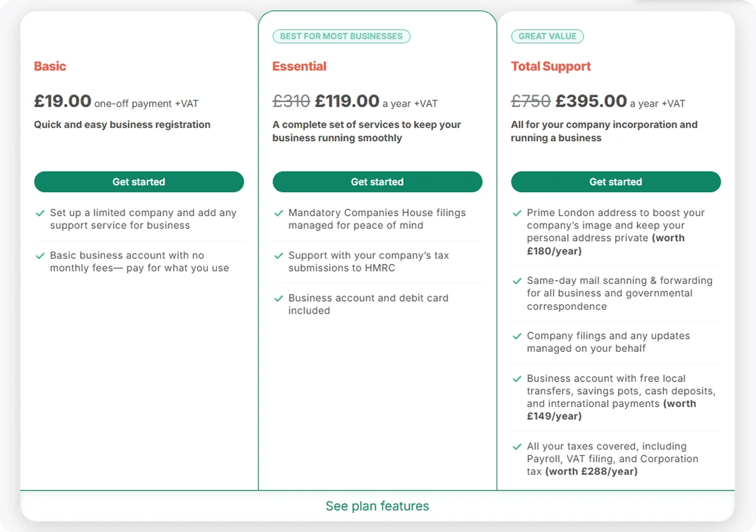Click the checkmark beside tax submissions to HMRC
756x532 pixels.
coord(278,256)
